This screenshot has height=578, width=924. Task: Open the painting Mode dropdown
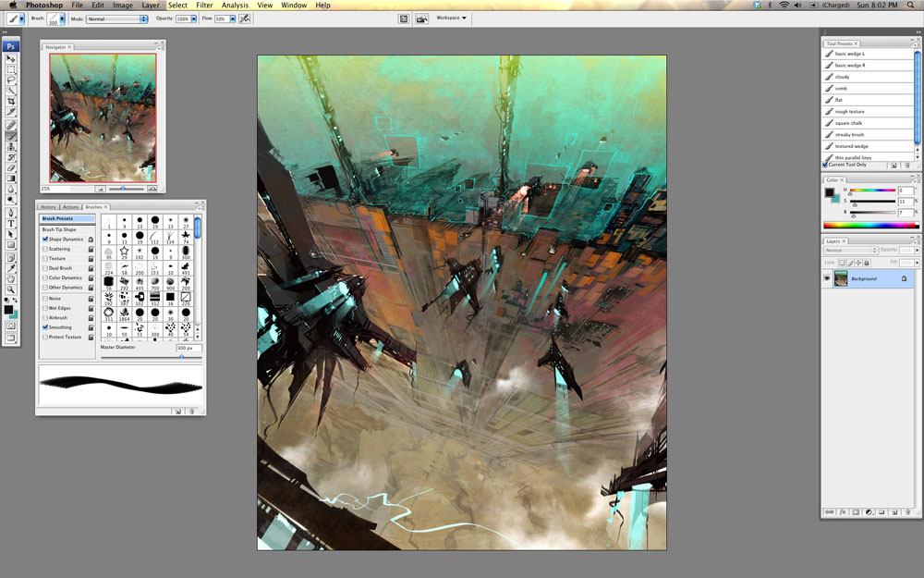click(x=116, y=18)
